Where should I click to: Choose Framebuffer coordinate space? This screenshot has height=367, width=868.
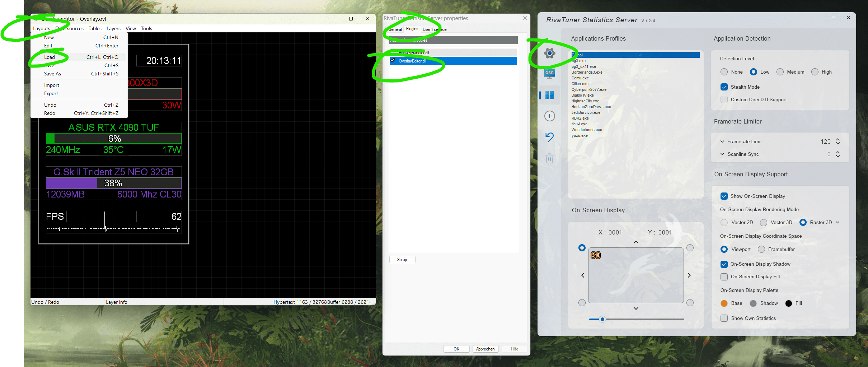tap(761, 249)
